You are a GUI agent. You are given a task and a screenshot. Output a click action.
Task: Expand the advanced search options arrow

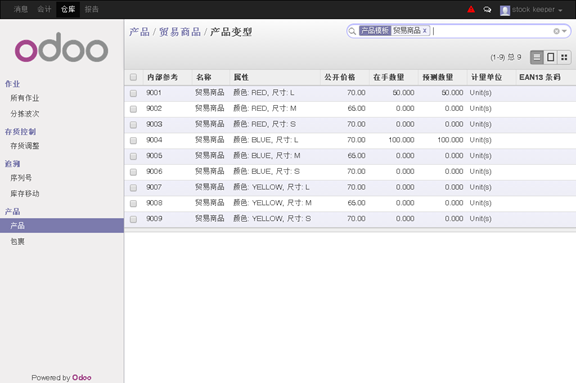click(564, 31)
